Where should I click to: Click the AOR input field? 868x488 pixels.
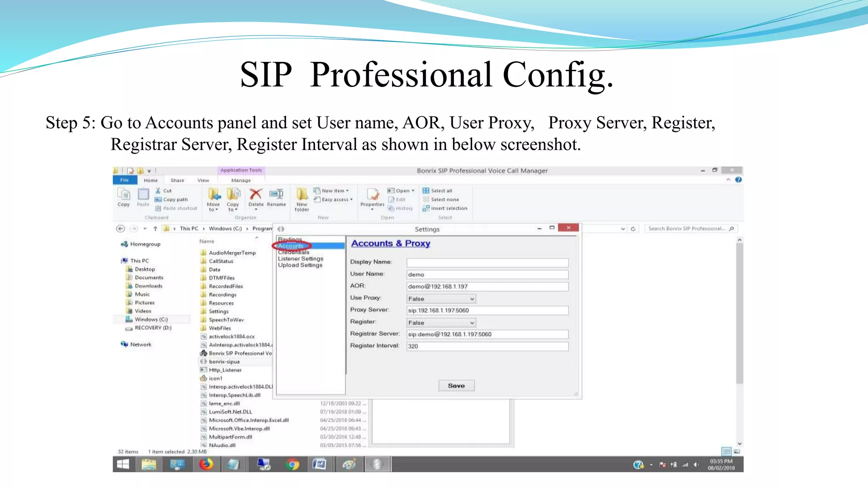click(x=487, y=287)
